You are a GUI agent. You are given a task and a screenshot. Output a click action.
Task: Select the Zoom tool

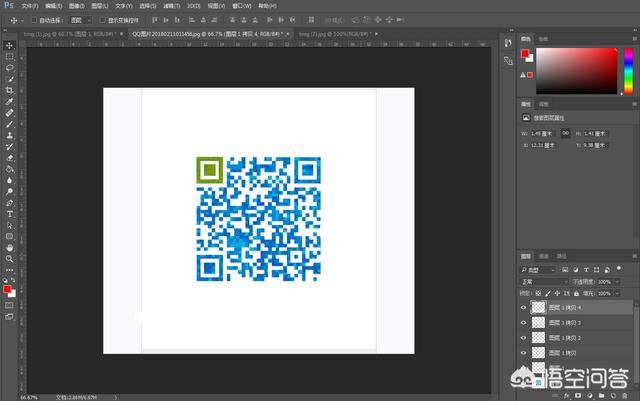click(9, 259)
